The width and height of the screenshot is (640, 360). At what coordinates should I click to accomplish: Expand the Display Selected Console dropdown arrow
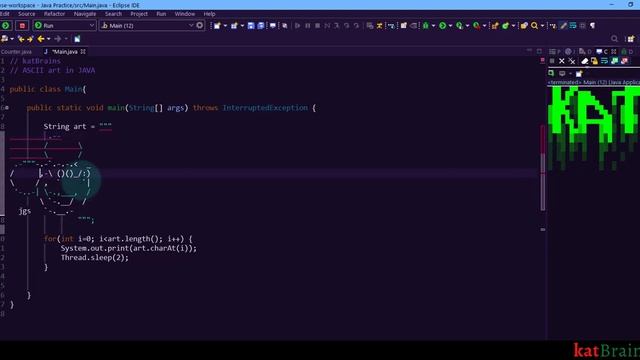coord(570,73)
